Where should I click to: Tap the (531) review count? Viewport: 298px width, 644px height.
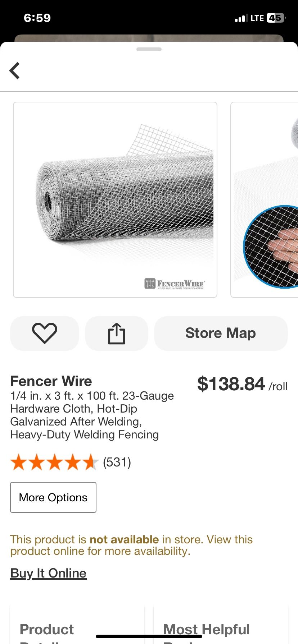[x=117, y=462]
